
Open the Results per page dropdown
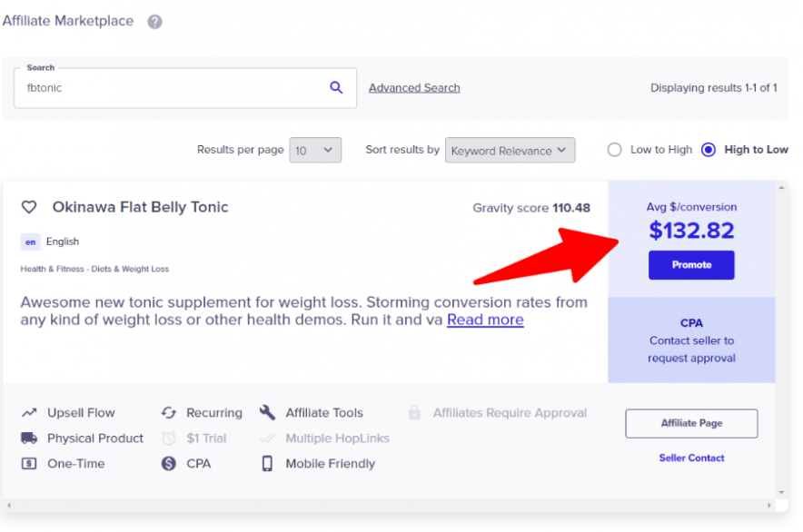coord(315,151)
